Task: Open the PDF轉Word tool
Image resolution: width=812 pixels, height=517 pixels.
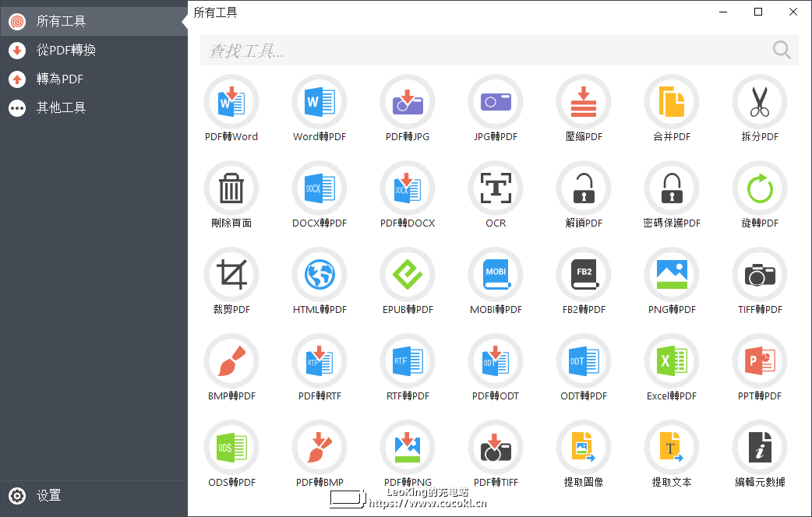Action: pos(231,102)
